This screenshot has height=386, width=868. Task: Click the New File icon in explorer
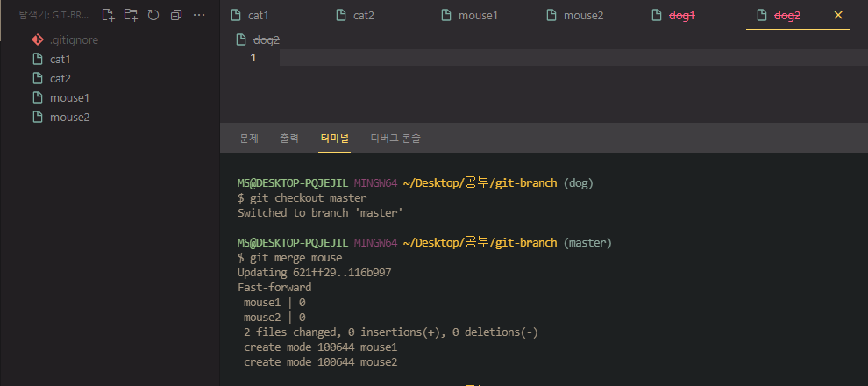109,15
